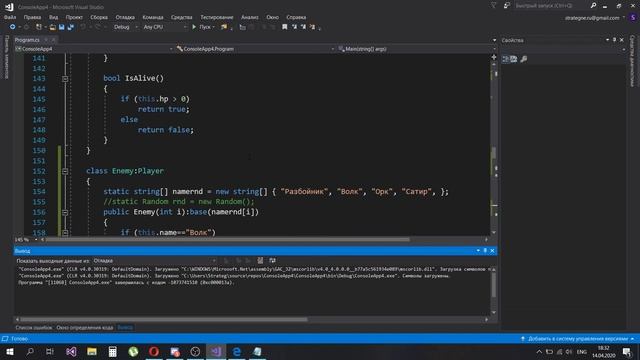The width and height of the screenshot is (640, 360).
Task: Open the output source dropdown showing Отладка
Action: click(154, 260)
